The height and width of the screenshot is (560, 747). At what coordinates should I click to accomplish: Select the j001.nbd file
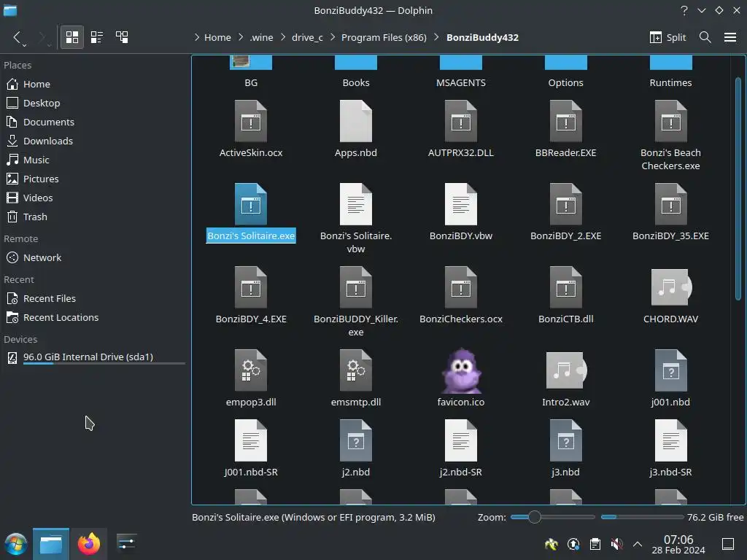671,378
